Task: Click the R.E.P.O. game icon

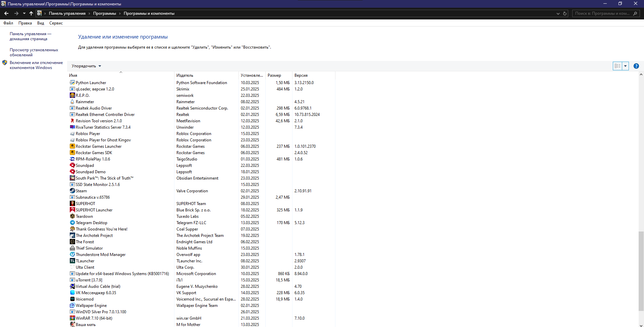Action: click(x=72, y=95)
